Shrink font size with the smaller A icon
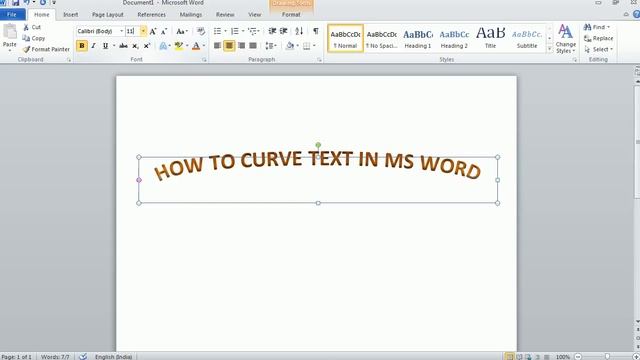Viewport: 640px width, 360px height. 164,31
